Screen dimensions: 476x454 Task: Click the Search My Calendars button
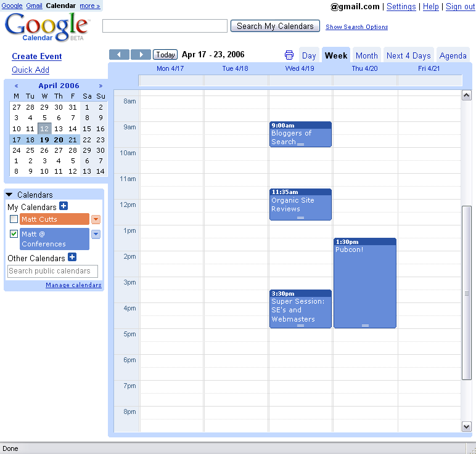[x=275, y=26]
